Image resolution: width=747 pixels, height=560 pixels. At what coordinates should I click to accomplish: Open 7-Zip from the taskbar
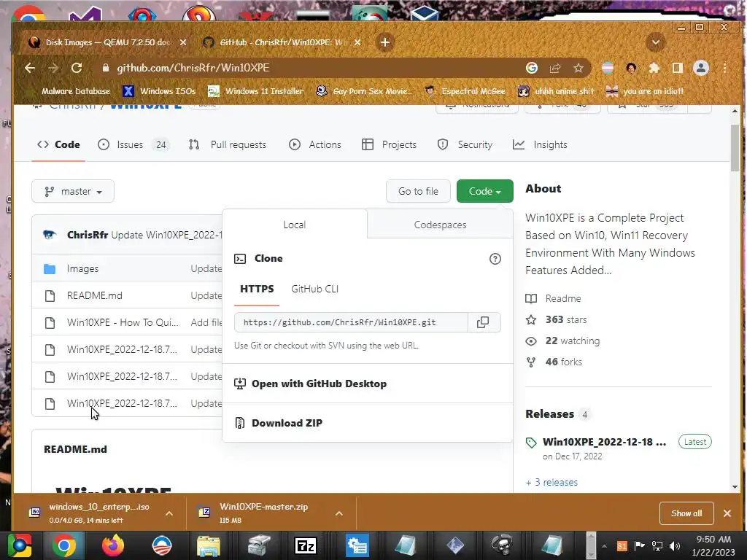point(306,545)
